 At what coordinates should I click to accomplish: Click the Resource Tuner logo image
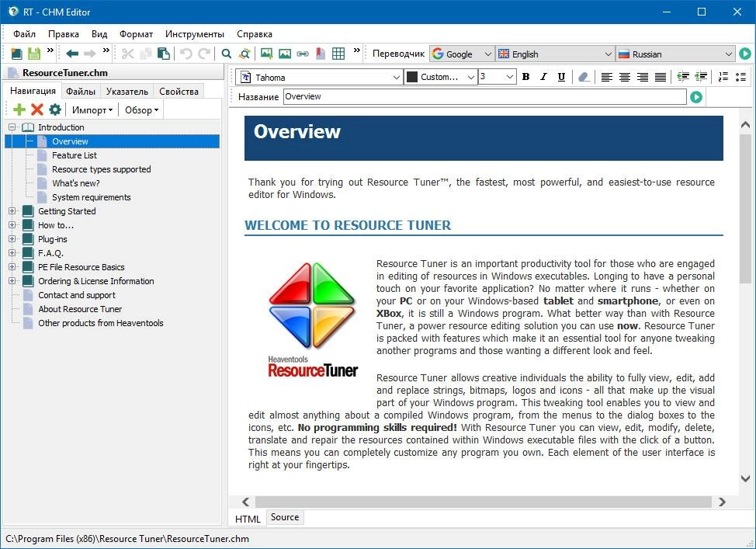click(313, 319)
